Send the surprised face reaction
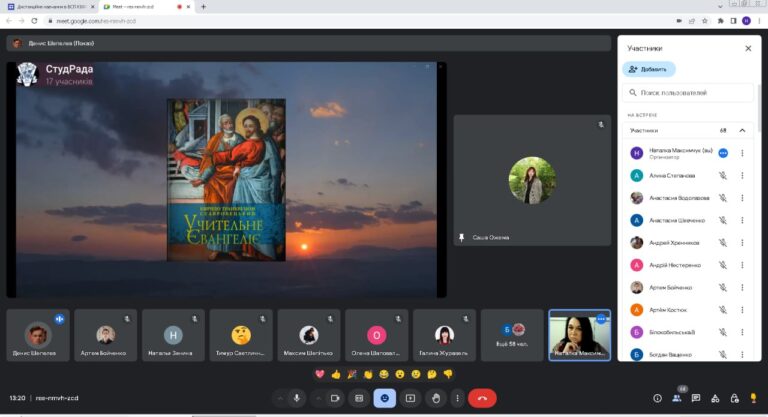Image resolution: width=768 pixels, height=417 pixels. [400, 374]
